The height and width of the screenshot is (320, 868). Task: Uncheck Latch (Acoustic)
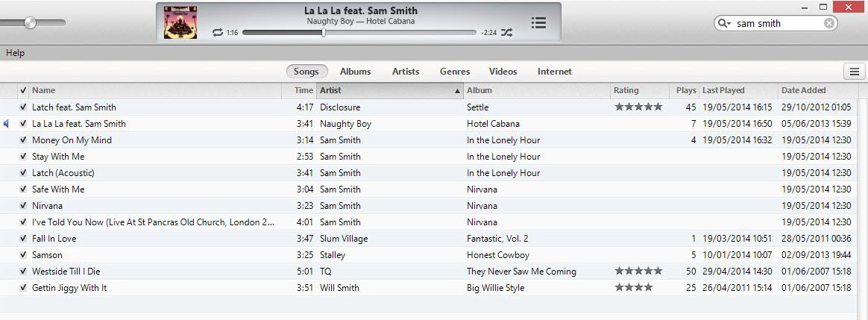pos(22,173)
